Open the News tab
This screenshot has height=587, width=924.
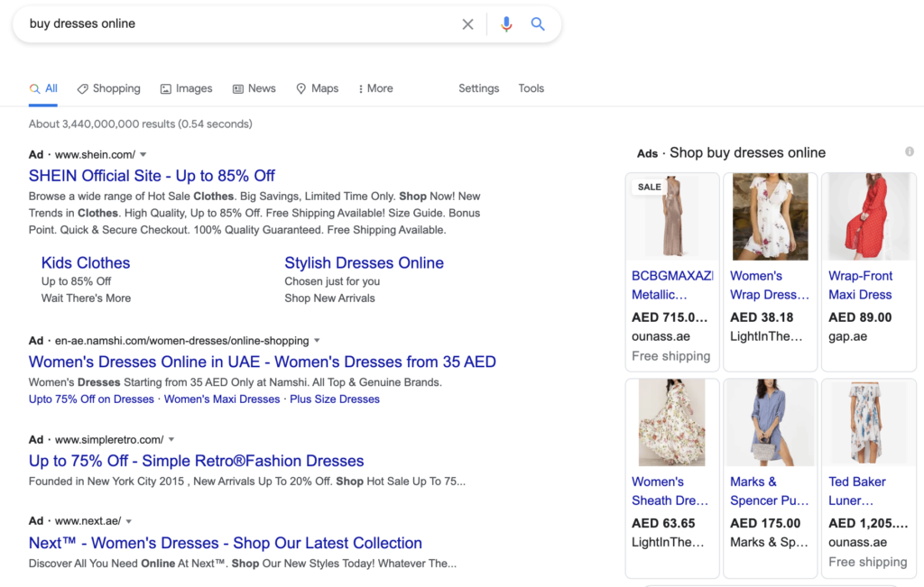point(254,89)
